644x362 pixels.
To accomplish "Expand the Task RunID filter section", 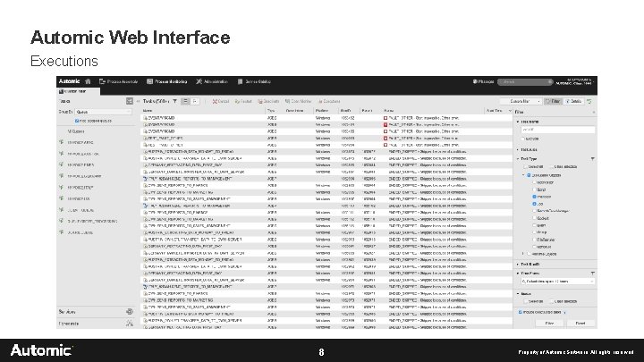I will point(518,265).
